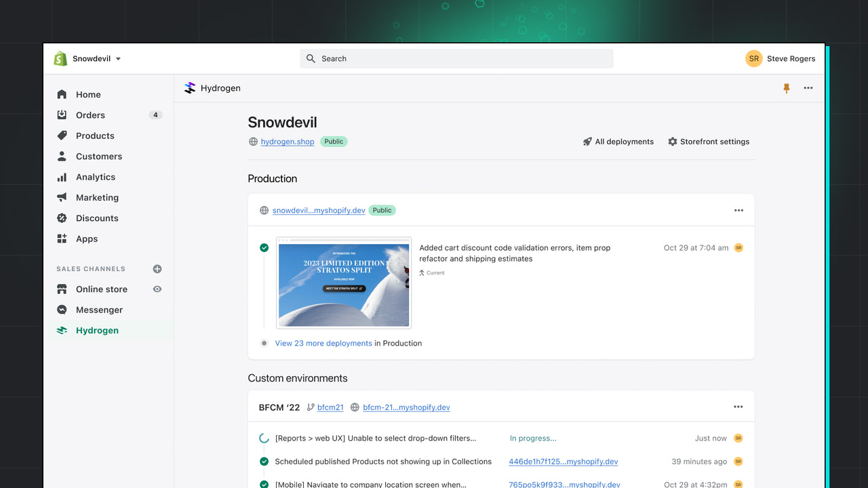Open the Stratos Split deployment preview thumbnail

(x=343, y=283)
